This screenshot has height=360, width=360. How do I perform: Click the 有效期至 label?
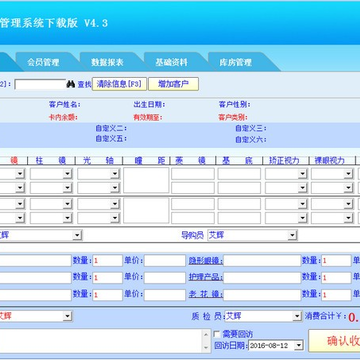pos(148,117)
